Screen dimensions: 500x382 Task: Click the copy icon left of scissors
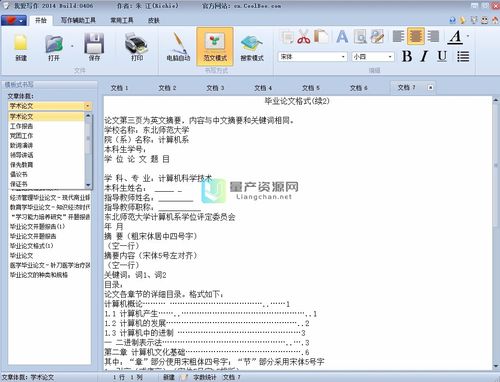click(x=287, y=36)
